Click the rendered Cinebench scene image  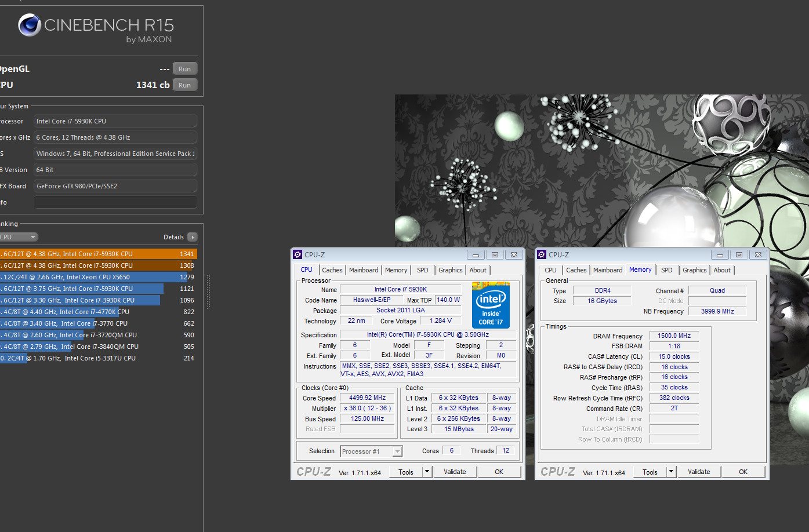tap(602, 280)
